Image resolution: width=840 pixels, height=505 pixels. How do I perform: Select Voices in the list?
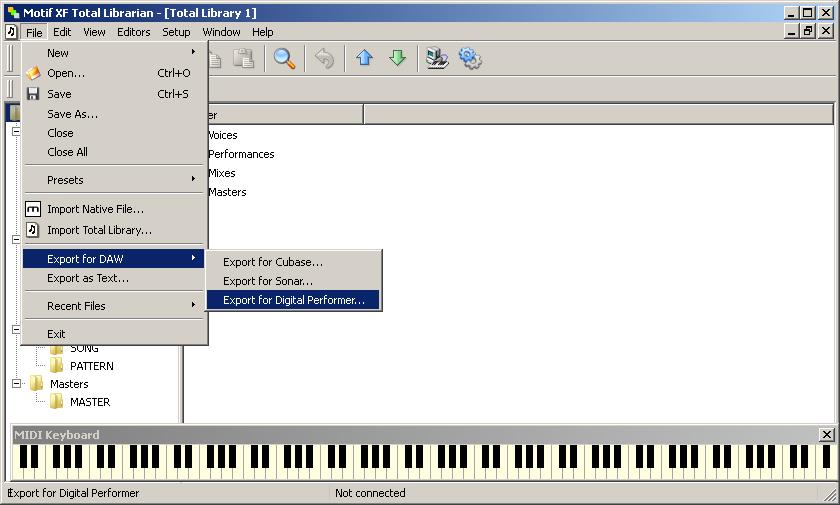[222, 135]
